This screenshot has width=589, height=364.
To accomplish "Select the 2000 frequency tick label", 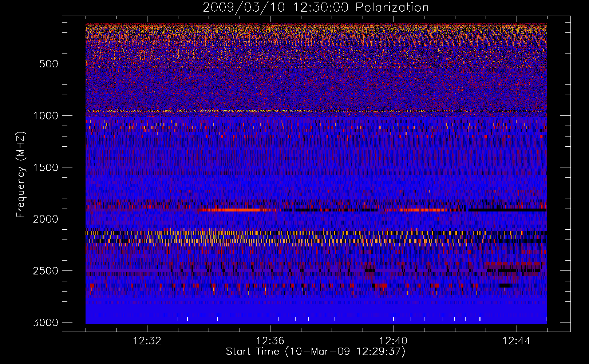I will [46, 219].
